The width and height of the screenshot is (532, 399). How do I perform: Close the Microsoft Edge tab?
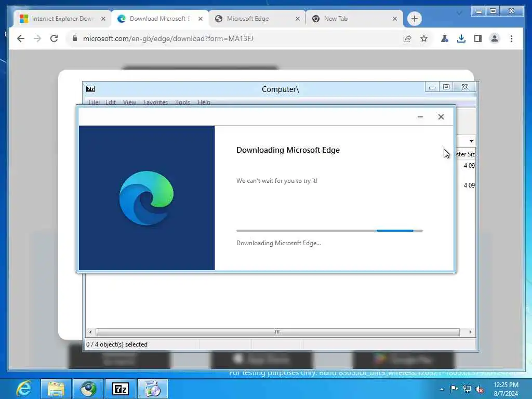[x=298, y=19]
